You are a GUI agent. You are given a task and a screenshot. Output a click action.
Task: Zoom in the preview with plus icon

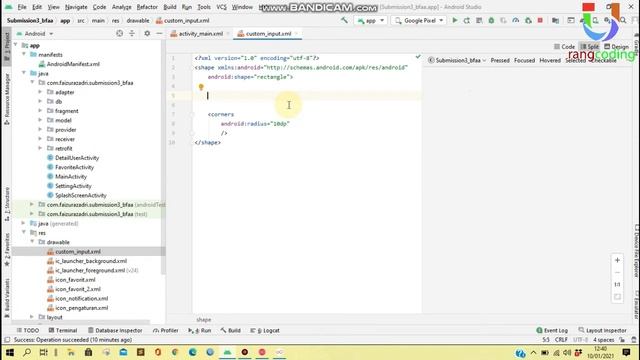[617, 260]
